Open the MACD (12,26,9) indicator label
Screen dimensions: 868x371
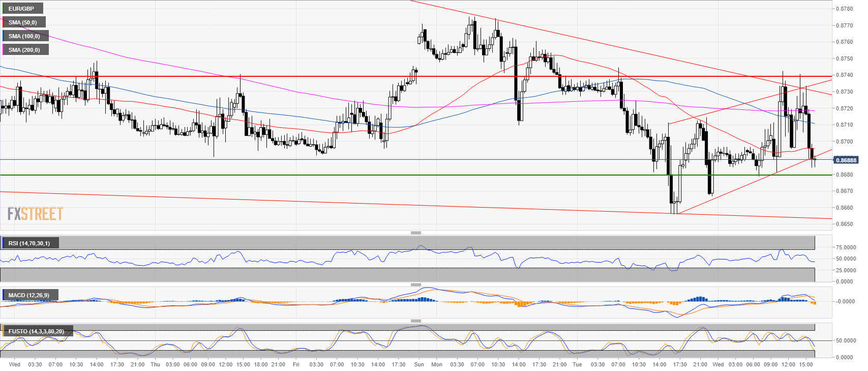click(29, 295)
